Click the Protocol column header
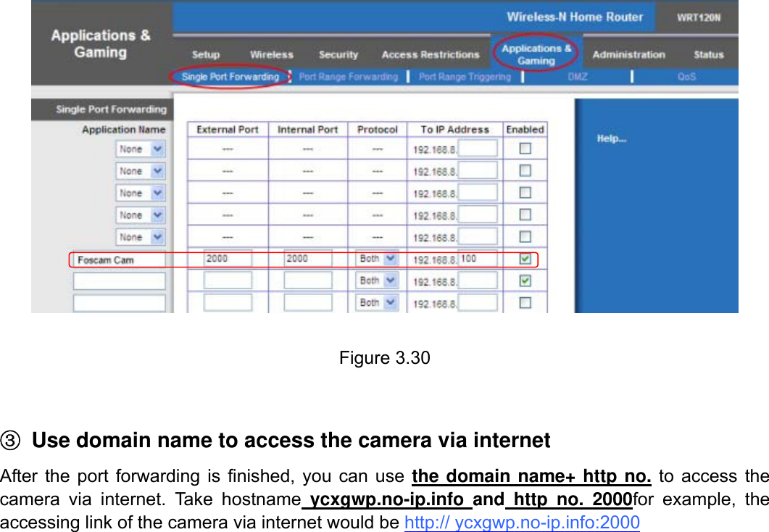Image resolution: width=769 pixels, height=532 pixels. (377, 130)
